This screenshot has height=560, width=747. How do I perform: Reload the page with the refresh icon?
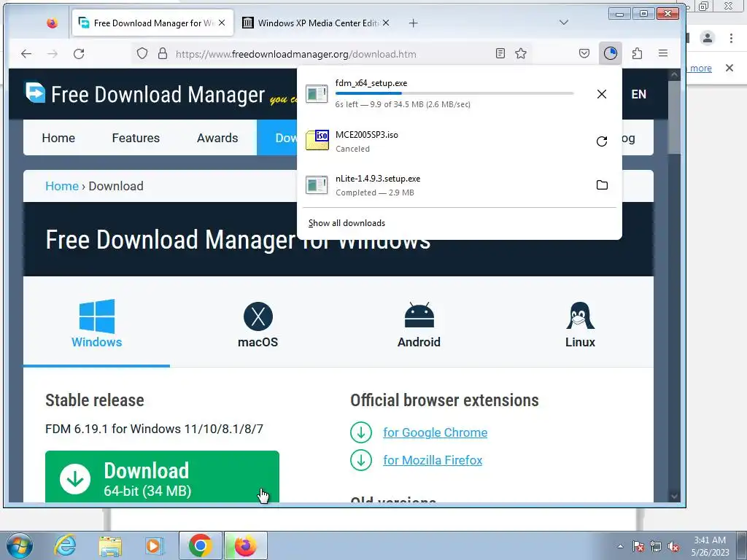(79, 53)
